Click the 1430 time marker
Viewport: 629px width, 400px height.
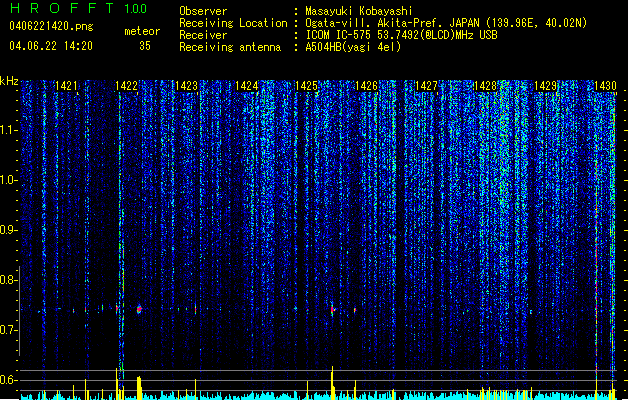[605, 86]
